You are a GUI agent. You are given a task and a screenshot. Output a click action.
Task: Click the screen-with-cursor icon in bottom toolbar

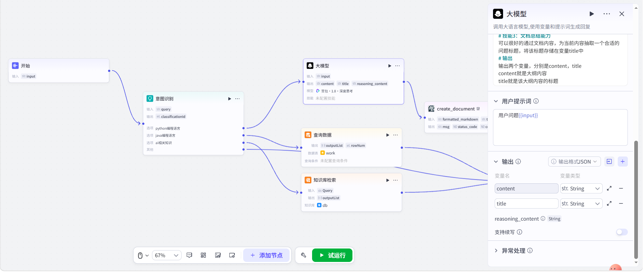[232, 255]
